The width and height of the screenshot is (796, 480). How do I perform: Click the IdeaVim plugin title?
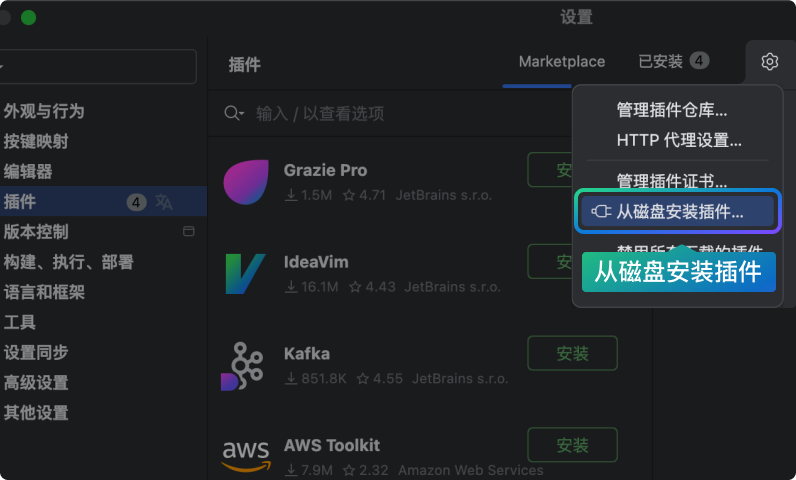[316, 262]
